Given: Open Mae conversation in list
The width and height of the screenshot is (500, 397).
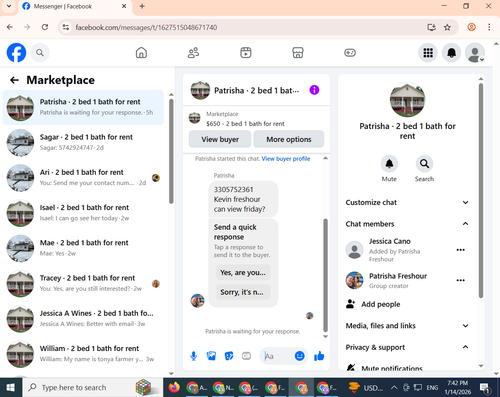Looking at the screenshot, I should click(83, 248).
